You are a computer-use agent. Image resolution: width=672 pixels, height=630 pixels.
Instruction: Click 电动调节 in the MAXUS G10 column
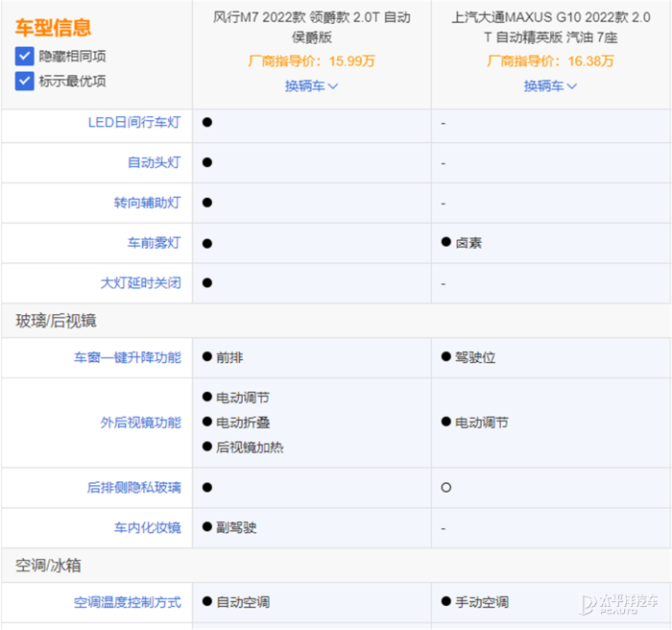pyautogui.click(x=482, y=423)
